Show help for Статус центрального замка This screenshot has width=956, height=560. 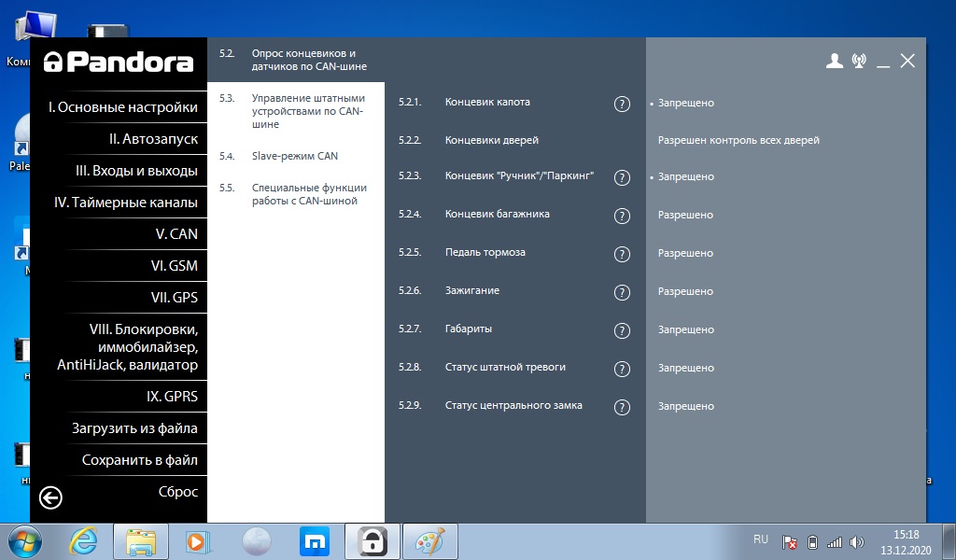622,408
